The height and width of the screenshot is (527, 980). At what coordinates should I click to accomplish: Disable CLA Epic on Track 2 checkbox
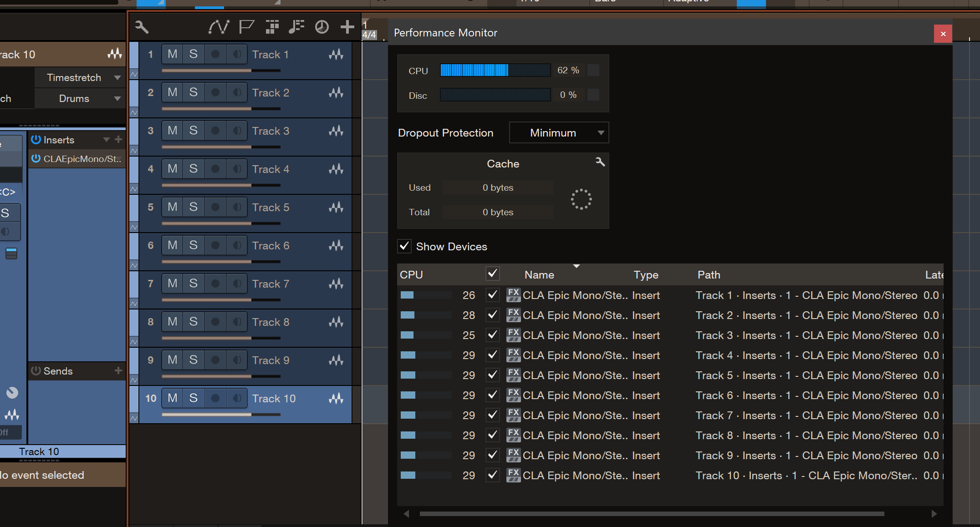coord(492,315)
